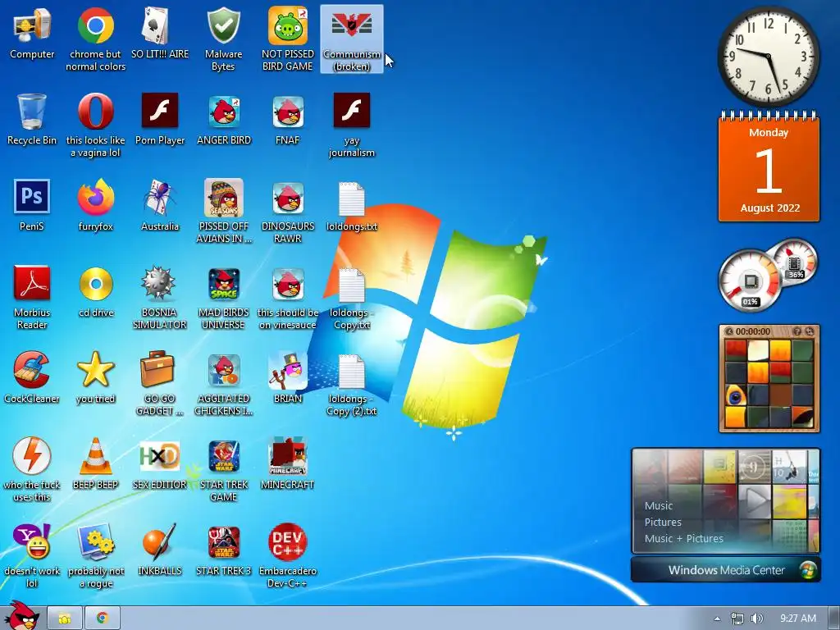Show hidden tray icons arrow
The width and height of the screenshot is (840, 630).
(717, 619)
